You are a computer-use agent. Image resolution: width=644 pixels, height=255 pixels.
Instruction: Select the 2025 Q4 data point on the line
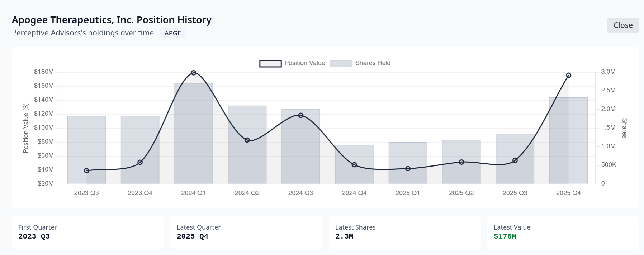[x=569, y=75]
